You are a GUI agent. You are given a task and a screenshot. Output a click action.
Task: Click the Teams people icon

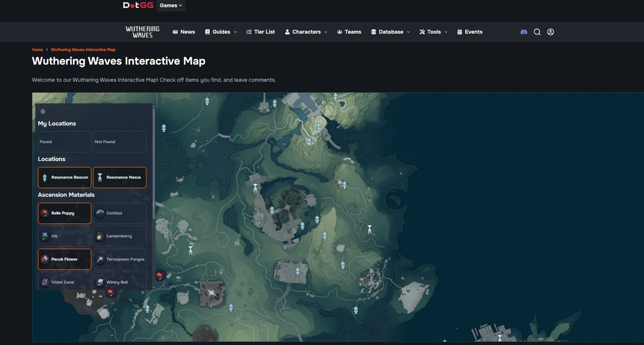340,32
